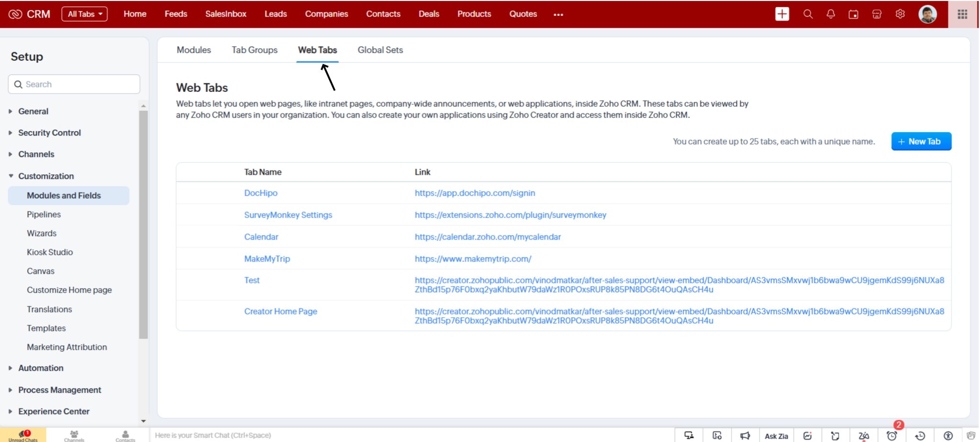Open recent items history icon
This screenshot has width=980, height=442.
click(920, 435)
